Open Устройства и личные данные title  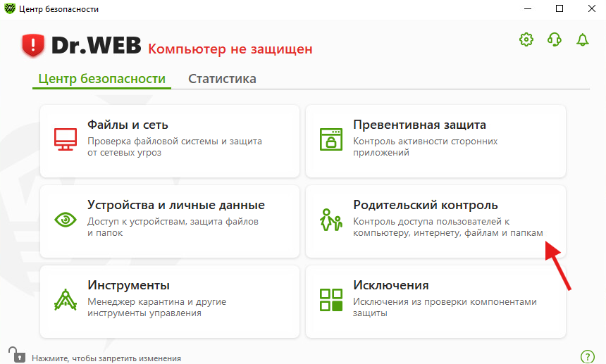tap(176, 205)
